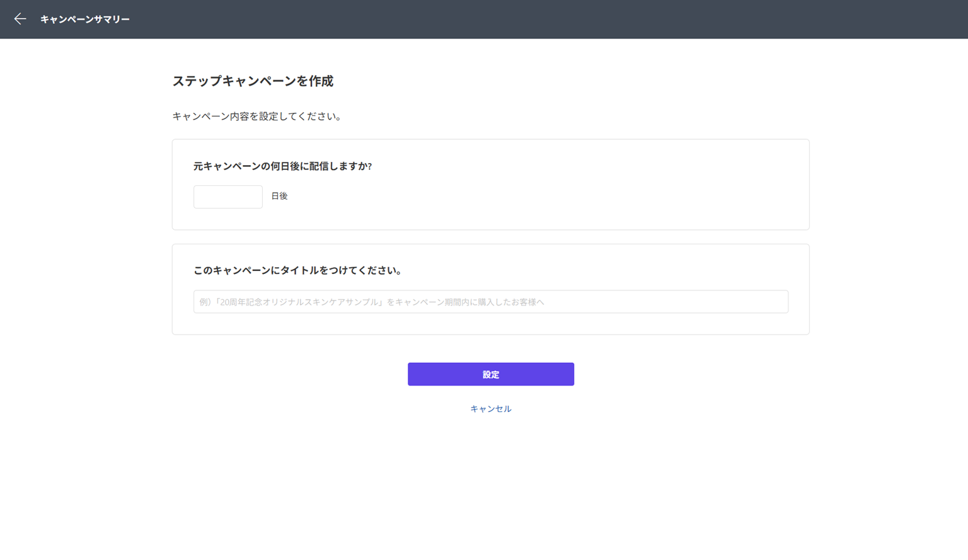Click the 日後 unit label

pyautogui.click(x=279, y=197)
